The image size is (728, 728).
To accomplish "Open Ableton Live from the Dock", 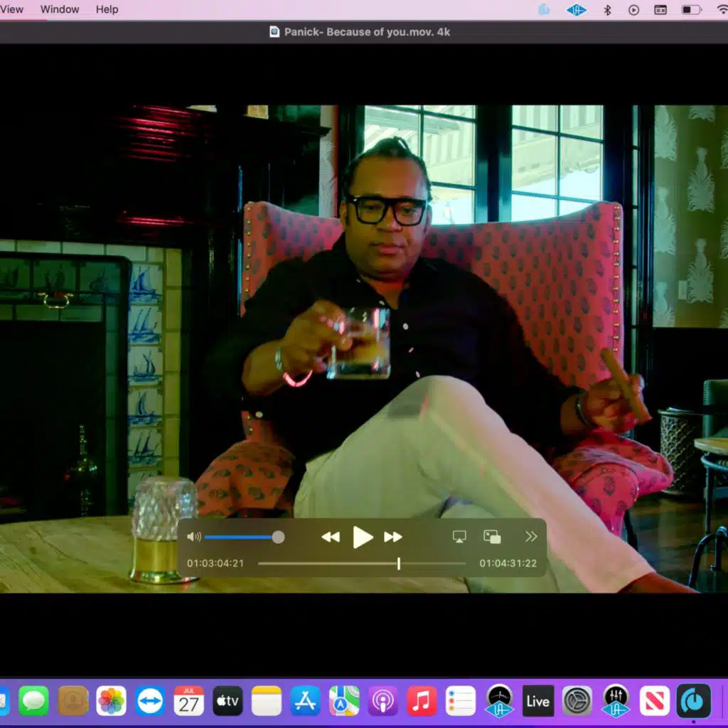I will click(x=538, y=700).
